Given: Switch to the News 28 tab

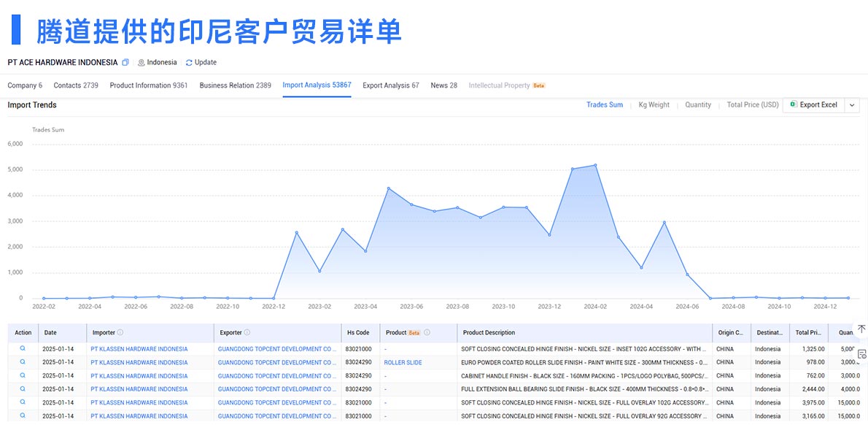Looking at the screenshot, I should coord(444,85).
